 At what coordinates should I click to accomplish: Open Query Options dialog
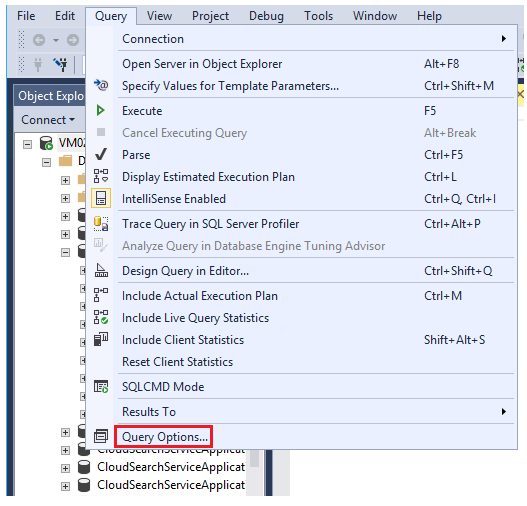[301, 436]
